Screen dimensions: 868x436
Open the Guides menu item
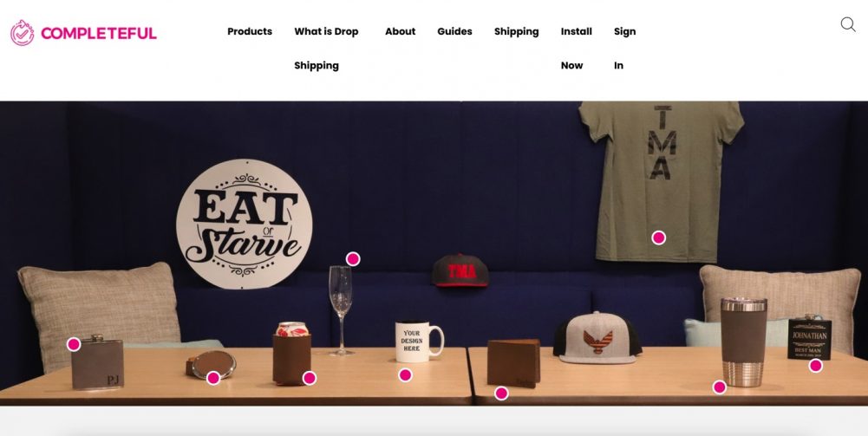pos(454,31)
